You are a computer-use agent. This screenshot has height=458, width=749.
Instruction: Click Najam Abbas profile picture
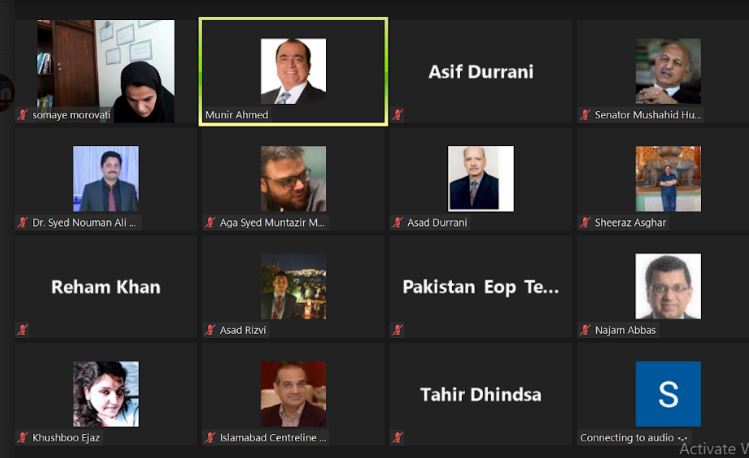tap(668, 286)
